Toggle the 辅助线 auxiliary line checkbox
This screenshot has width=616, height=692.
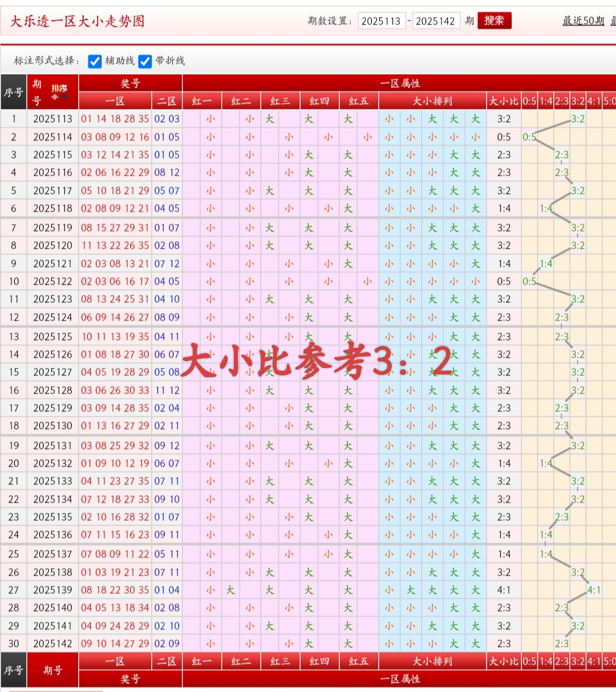tap(95, 61)
